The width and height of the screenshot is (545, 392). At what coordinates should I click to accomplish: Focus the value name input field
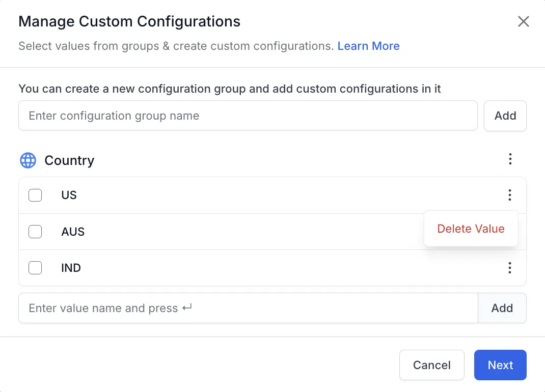click(248, 308)
